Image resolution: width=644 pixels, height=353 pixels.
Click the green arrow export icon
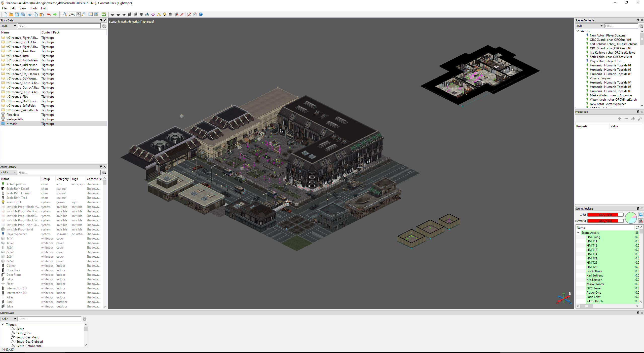(x=103, y=14)
